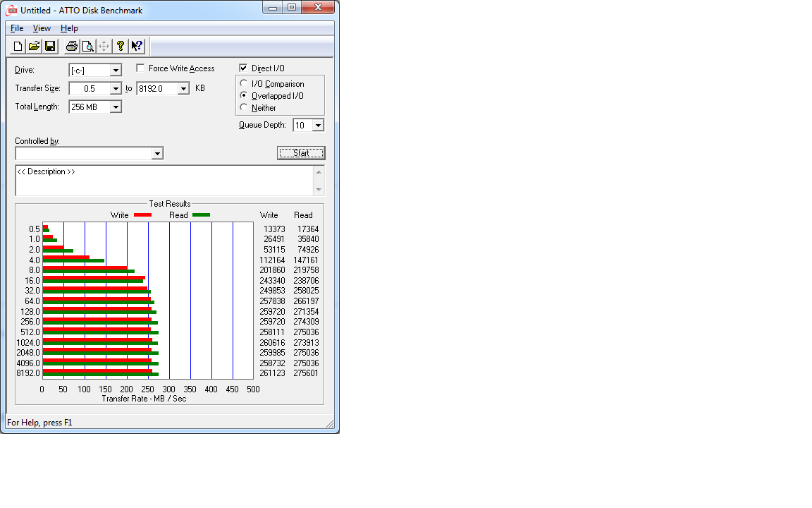Open the Total Length 256 MB dropdown
Image resolution: width=812 pixels, height=508 pixels.
tap(116, 107)
